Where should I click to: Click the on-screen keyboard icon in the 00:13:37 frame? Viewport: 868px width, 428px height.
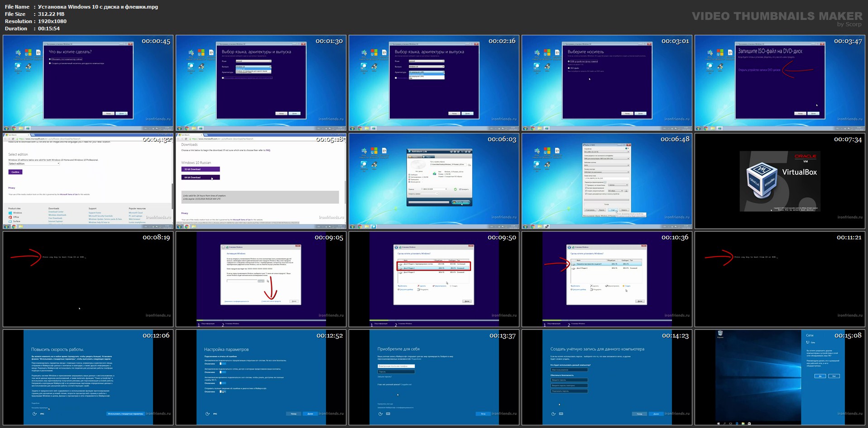388,414
